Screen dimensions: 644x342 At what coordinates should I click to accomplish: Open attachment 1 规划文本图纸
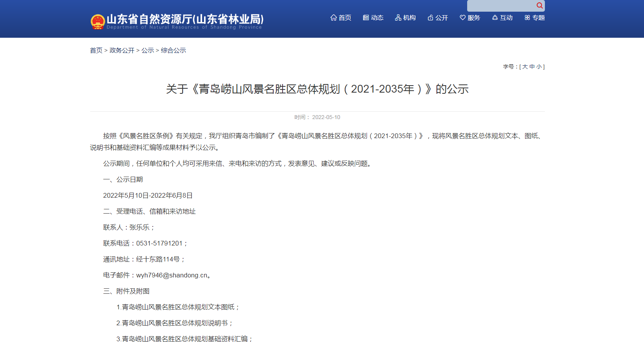177,307
